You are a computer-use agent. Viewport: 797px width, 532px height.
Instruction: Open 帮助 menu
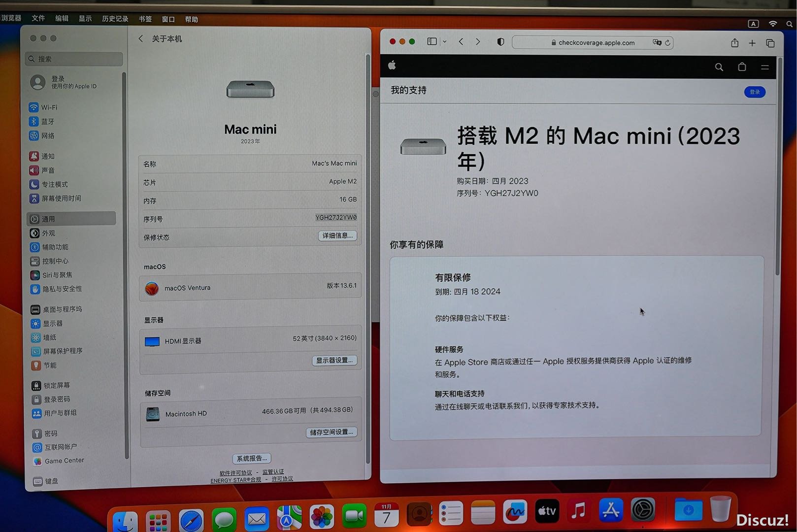click(x=191, y=20)
